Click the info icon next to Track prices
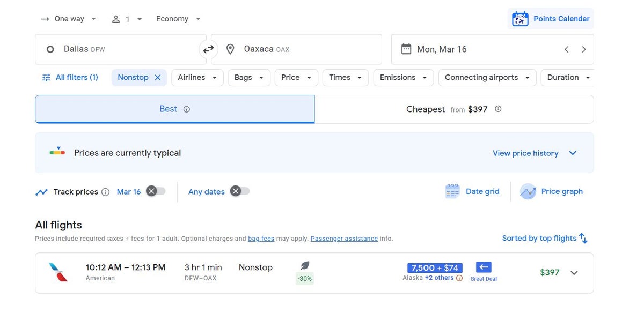Viewport: 644px width, 313px height. coord(105,192)
